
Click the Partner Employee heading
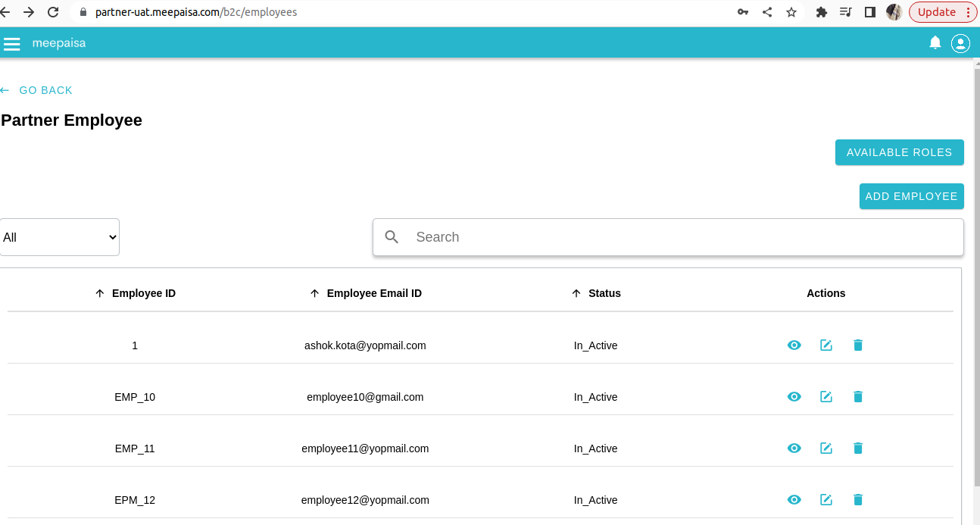click(72, 120)
